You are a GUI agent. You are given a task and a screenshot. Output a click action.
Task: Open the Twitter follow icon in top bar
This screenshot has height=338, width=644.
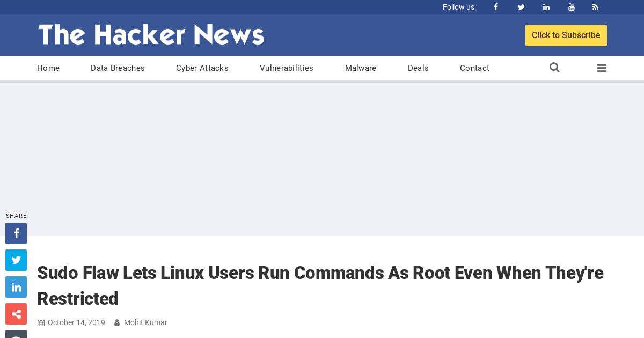point(521,7)
